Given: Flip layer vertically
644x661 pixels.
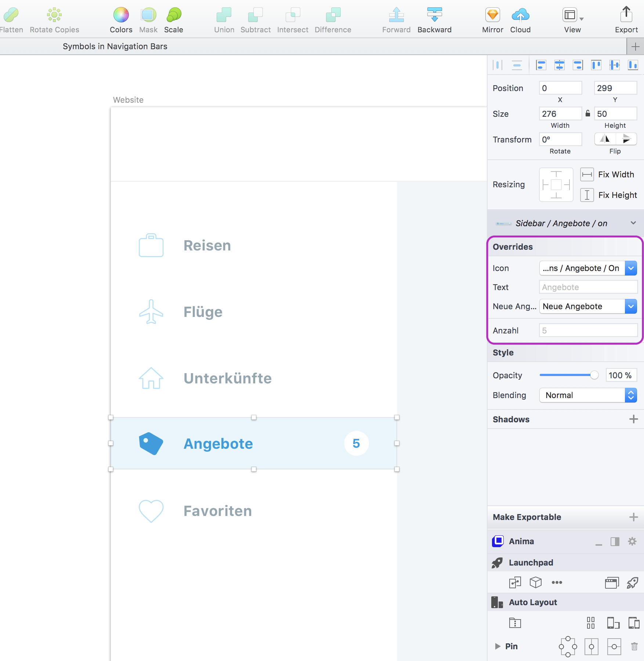Looking at the screenshot, I should pos(626,139).
